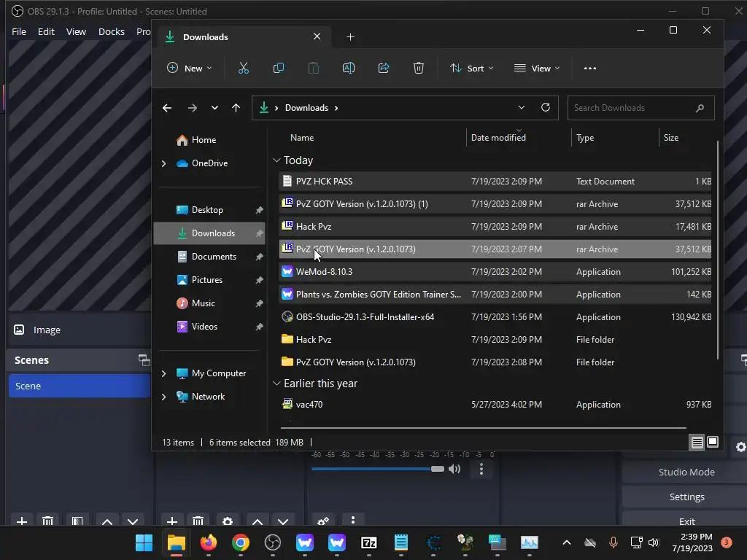This screenshot has height=560, width=747.
Task: Open Plants vs. Zombies icon in taskbar
Action: [465, 542]
